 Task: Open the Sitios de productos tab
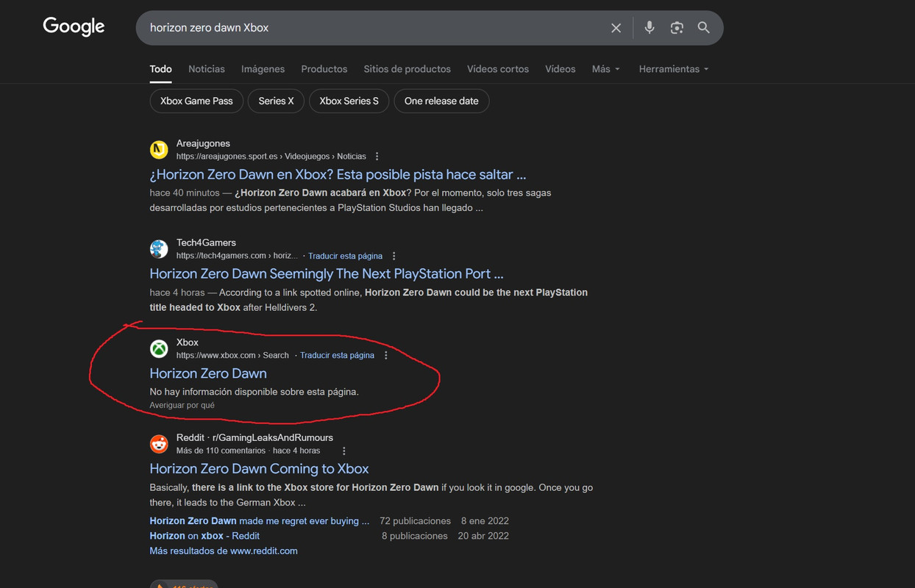(407, 69)
